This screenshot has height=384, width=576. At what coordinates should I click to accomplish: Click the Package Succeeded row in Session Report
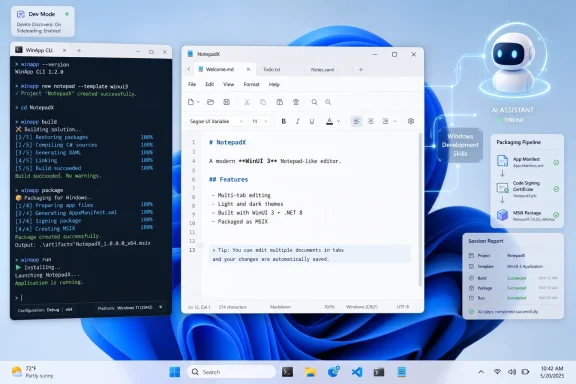pyautogui.click(x=513, y=288)
